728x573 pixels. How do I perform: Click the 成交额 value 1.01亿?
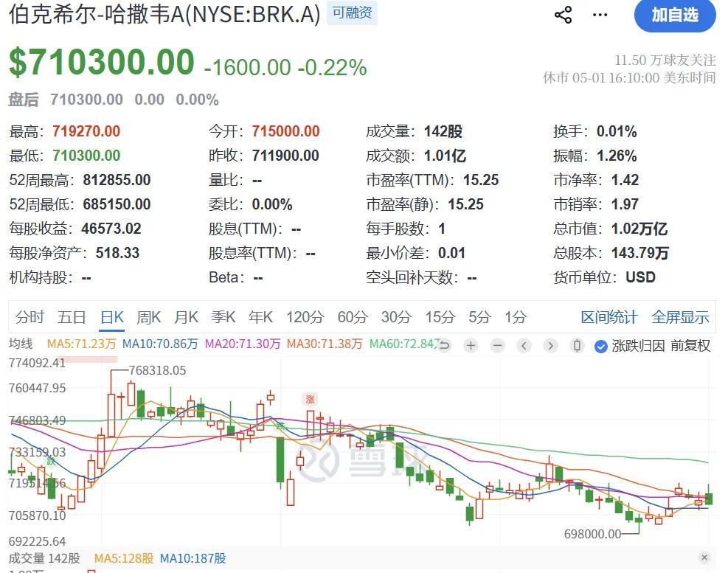445,156
